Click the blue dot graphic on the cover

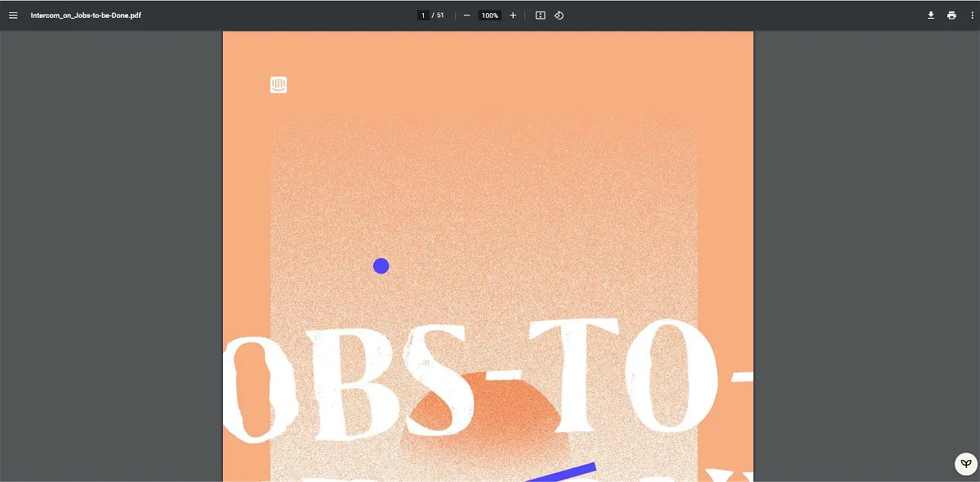click(x=381, y=266)
